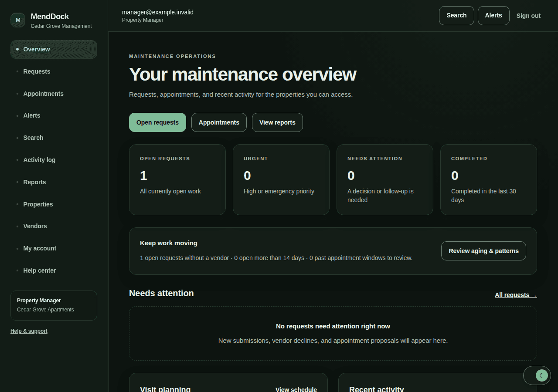
Task: Navigate to Activity log
Action: coord(54,160)
